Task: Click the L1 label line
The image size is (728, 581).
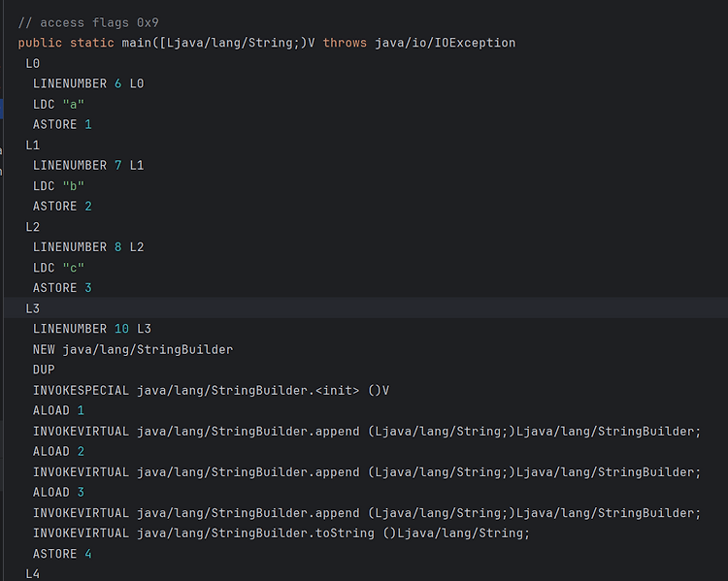Action: pyautogui.click(x=32, y=145)
